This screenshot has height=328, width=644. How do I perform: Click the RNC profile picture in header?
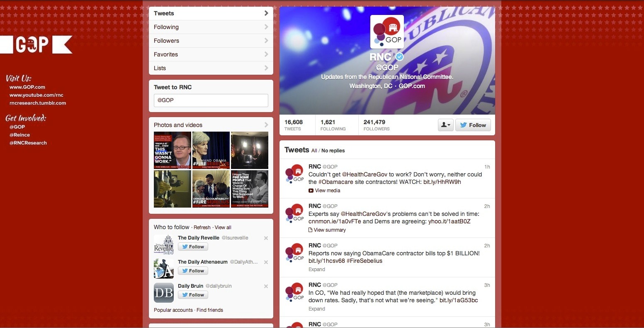coord(387,32)
